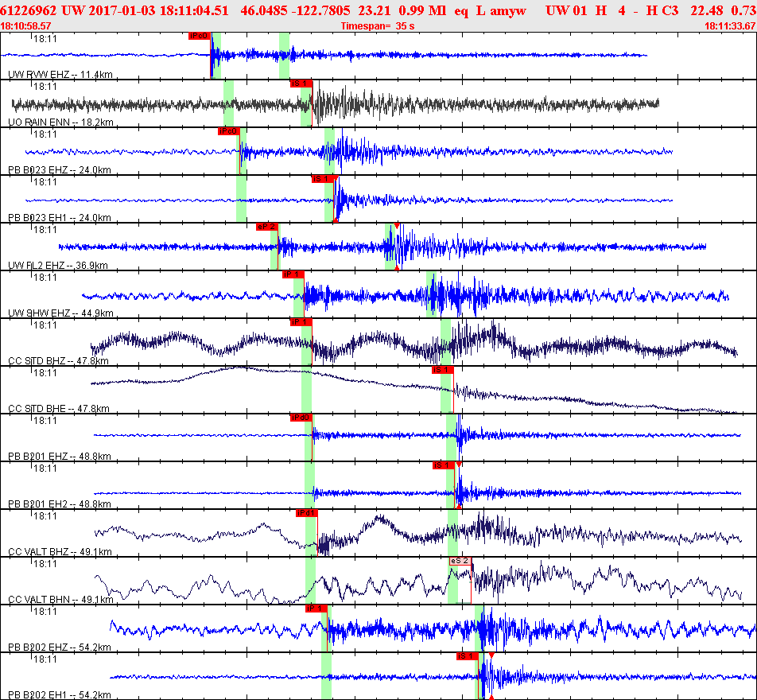This screenshot has width=757, height=700.
Task: Click the PB B201 EH2 -- 48.8km channel label
Action: [60, 504]
